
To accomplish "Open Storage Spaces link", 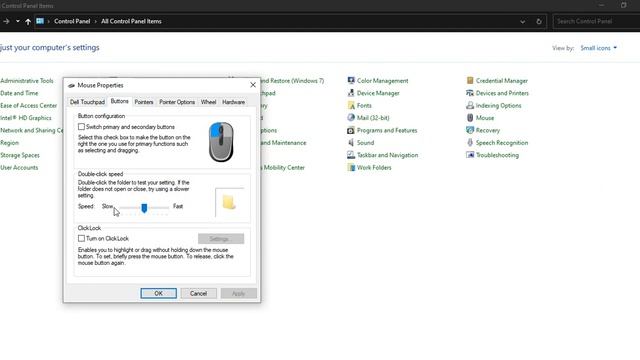I will 20,155.
